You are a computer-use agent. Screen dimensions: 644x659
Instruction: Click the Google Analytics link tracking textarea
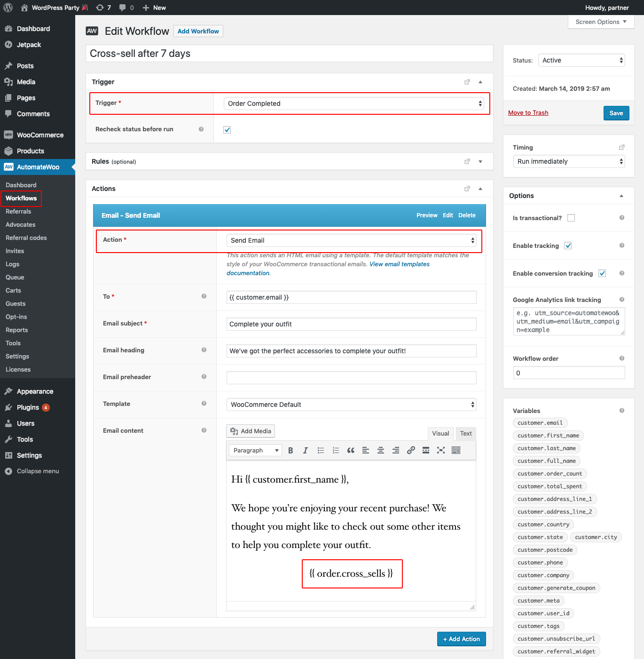pyautogui.click(x=569, y=321)
